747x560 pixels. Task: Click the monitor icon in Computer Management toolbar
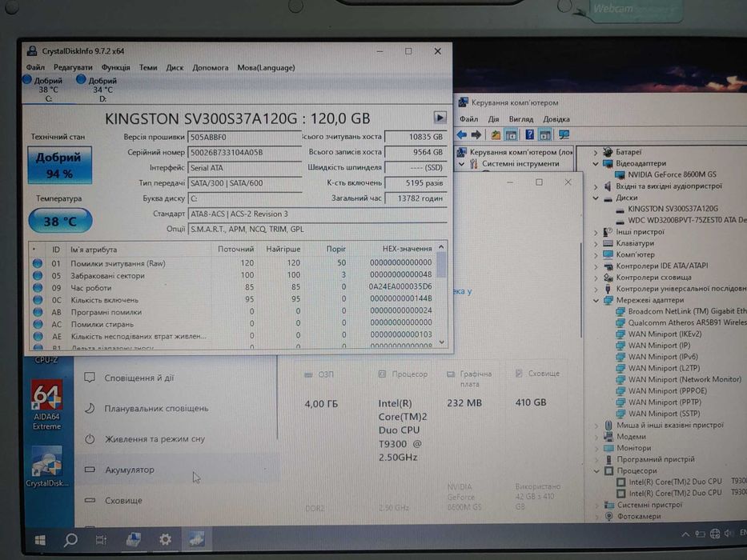(564, 135)
